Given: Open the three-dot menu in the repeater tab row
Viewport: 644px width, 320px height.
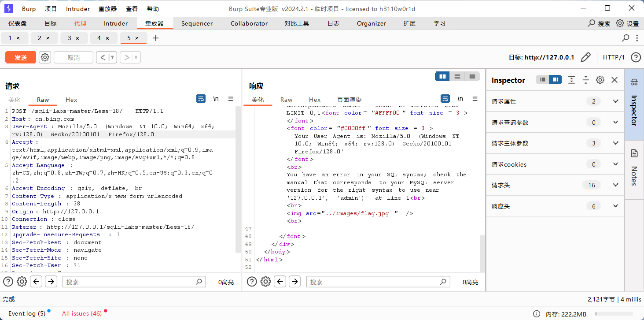Looking at the screenshot, I should coord(637,38).
